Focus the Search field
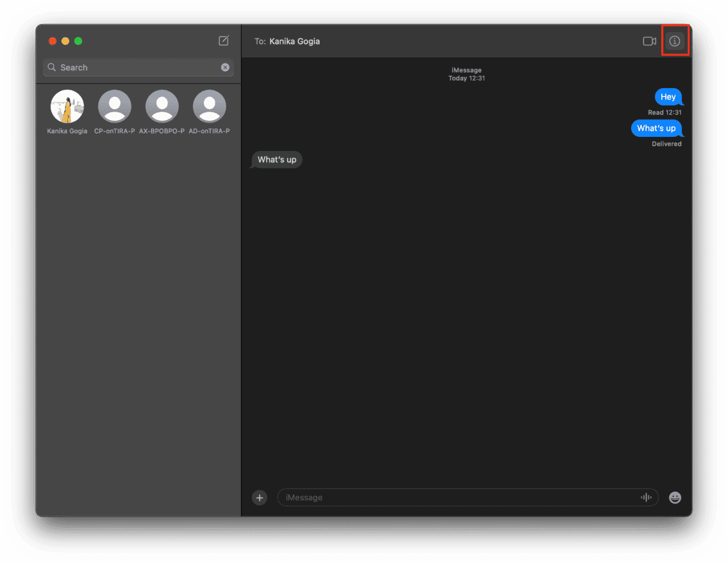 [x=139, y=67]
